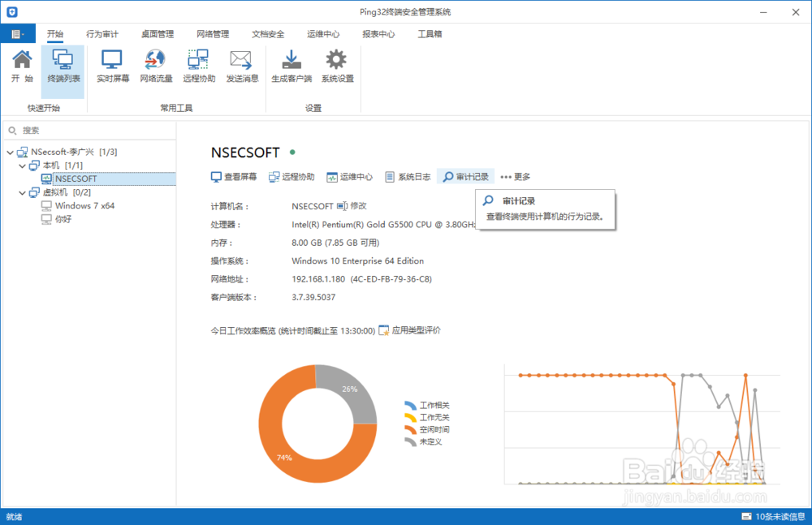
Task: Switch to the 开始 ribbon tab
Action: [55, 34]
